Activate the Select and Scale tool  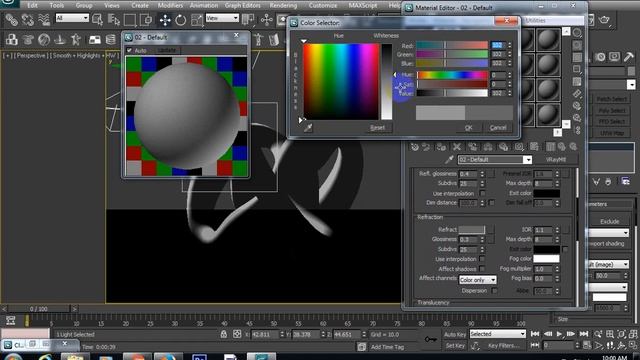(197, 19)
